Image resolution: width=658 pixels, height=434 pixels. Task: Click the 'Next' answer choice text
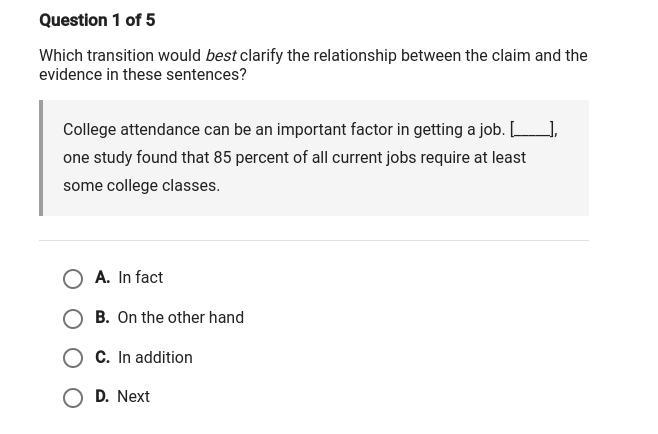133,397
